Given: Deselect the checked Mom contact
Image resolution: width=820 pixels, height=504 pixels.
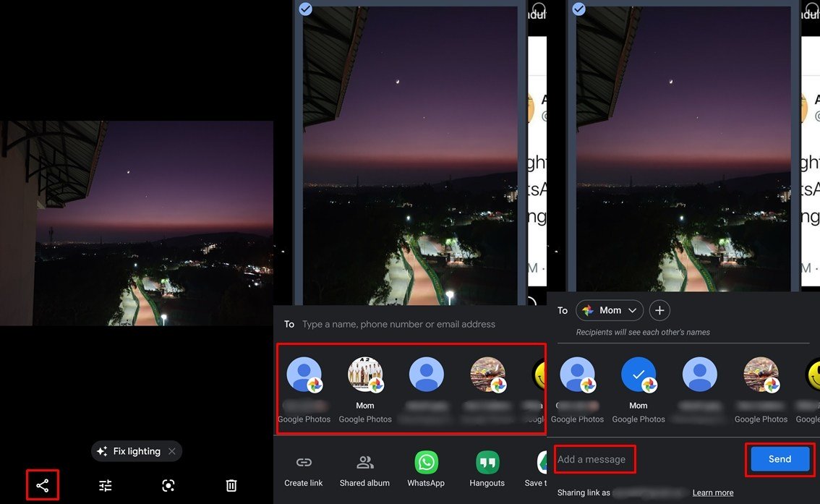Looking at the screenshot, I should click(639, 375).
